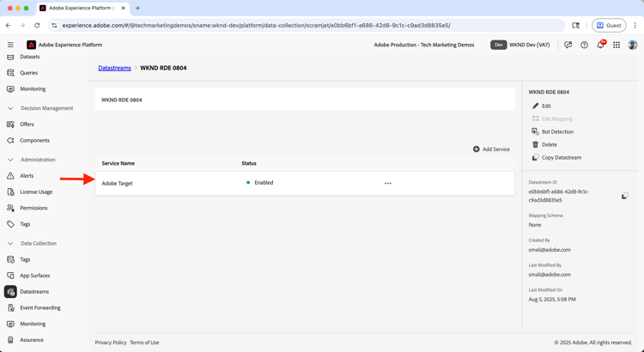Open the Queries sidebar icon
The width and height of the screenshot is (644, 352).
pos(10,73)
